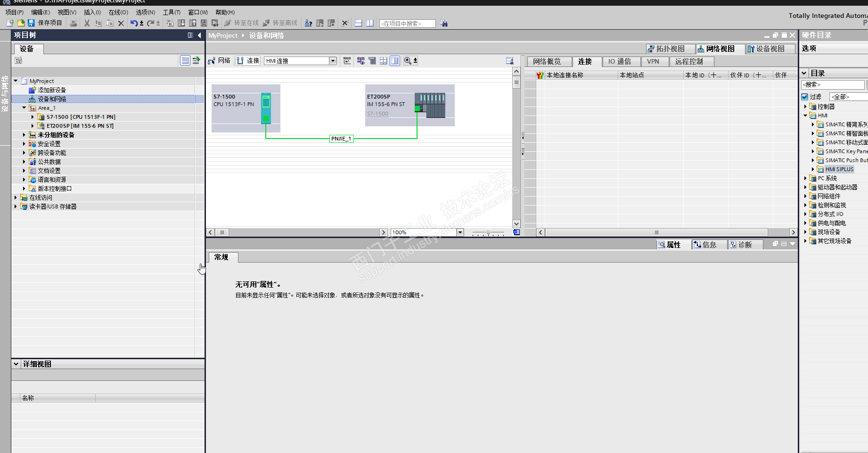This screenshot has width=868, height=453.
Task: Collapse the Area_1 tree node
Action: [x=24, y=108]
